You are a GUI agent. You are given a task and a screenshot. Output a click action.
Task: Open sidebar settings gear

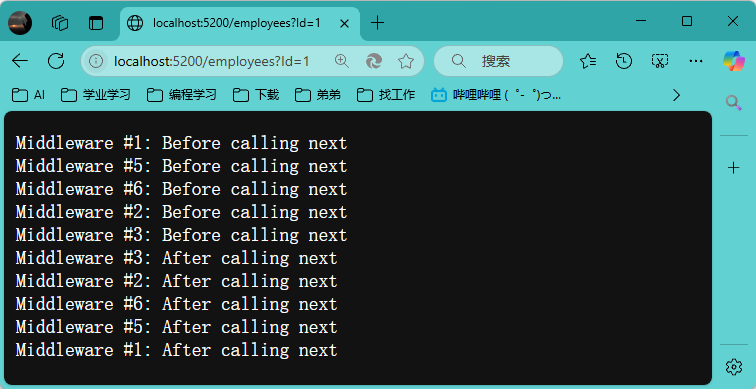[734, 367]
